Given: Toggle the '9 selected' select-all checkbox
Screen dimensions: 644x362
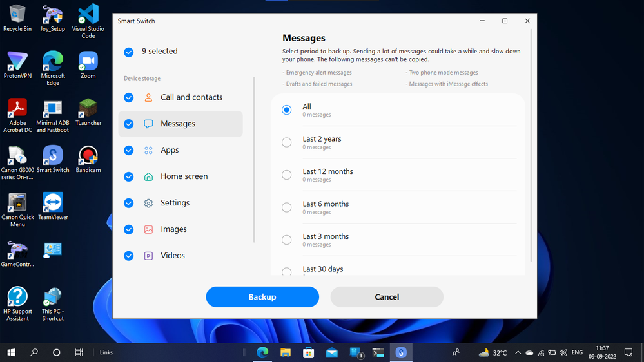Looking at the screenshot, I should (x=129, y=52).
